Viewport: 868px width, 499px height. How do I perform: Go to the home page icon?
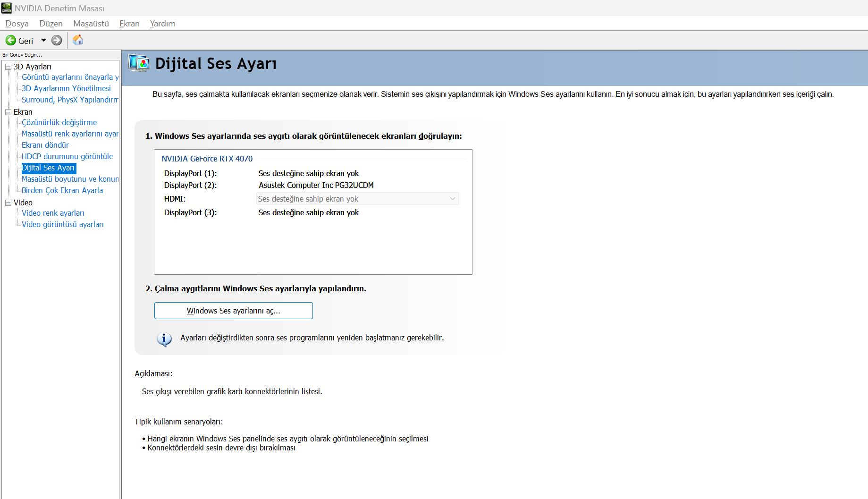pos(78,40)
